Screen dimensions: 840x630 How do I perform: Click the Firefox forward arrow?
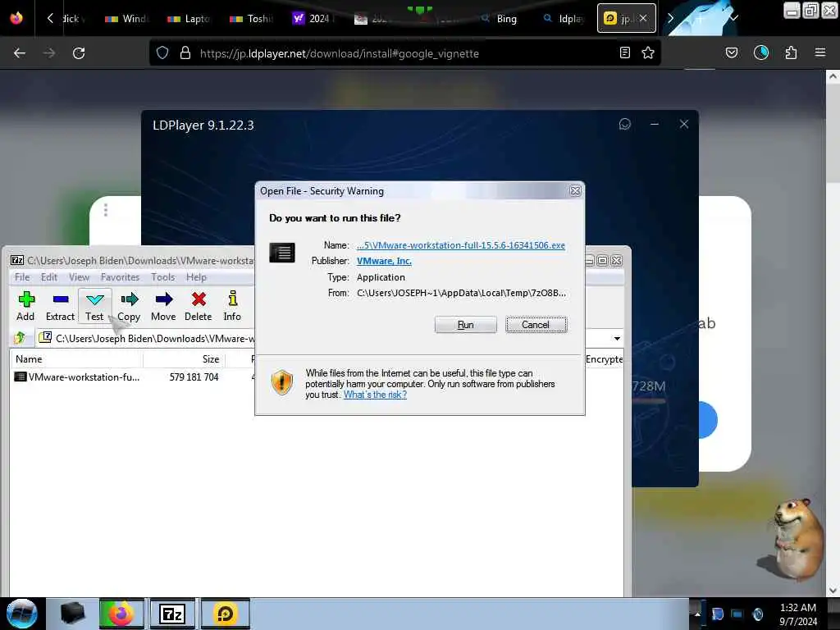[x=49, y=53]
